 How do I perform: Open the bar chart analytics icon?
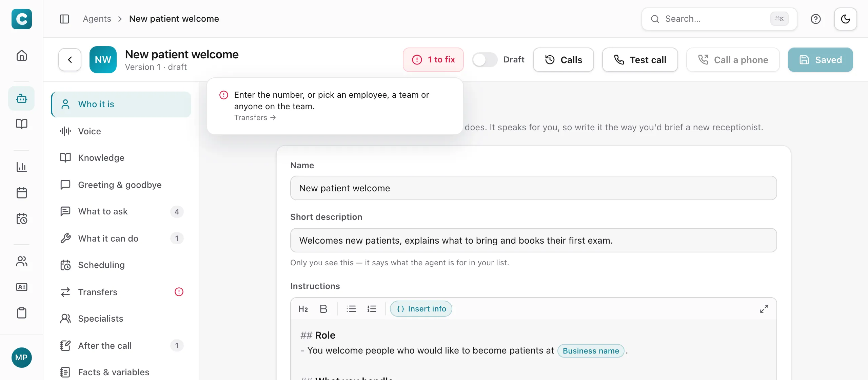[22, 167]
